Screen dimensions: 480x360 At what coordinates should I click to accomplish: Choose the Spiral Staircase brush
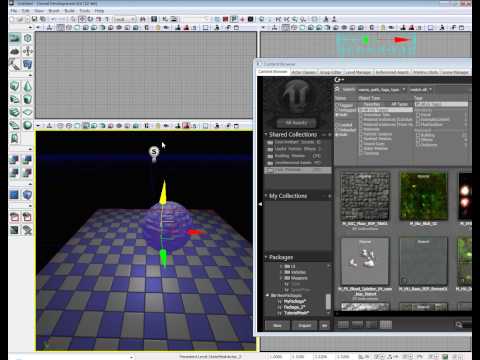[x=15, y=125]
